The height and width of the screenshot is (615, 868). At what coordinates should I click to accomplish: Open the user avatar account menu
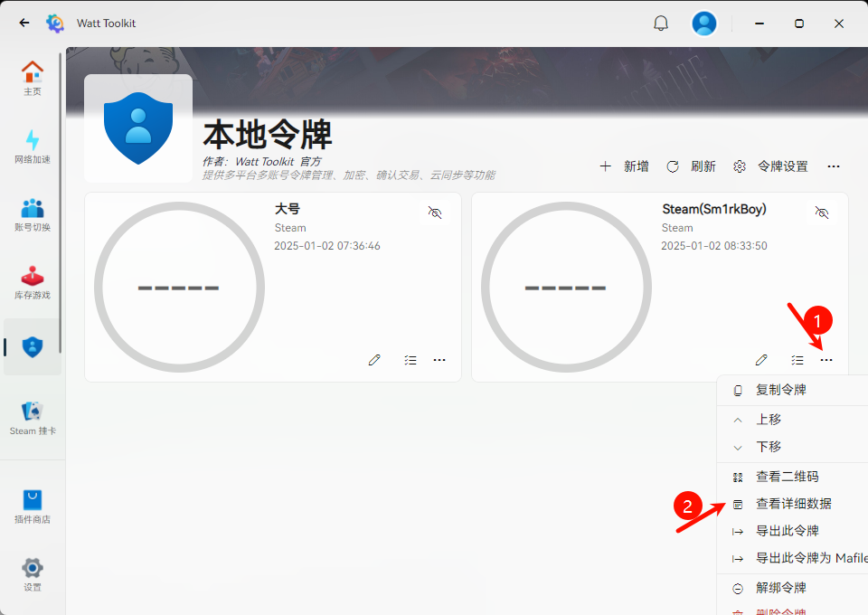(x=704, y=24)
